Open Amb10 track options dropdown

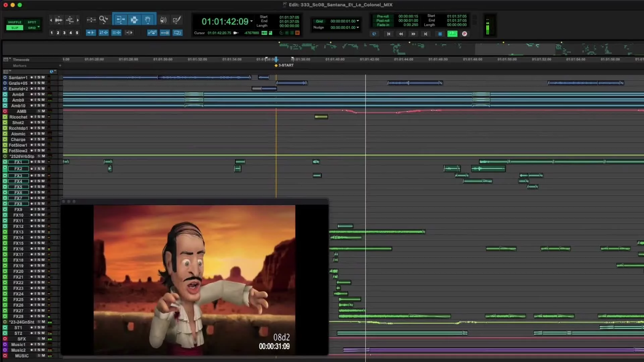click(5, 106)
